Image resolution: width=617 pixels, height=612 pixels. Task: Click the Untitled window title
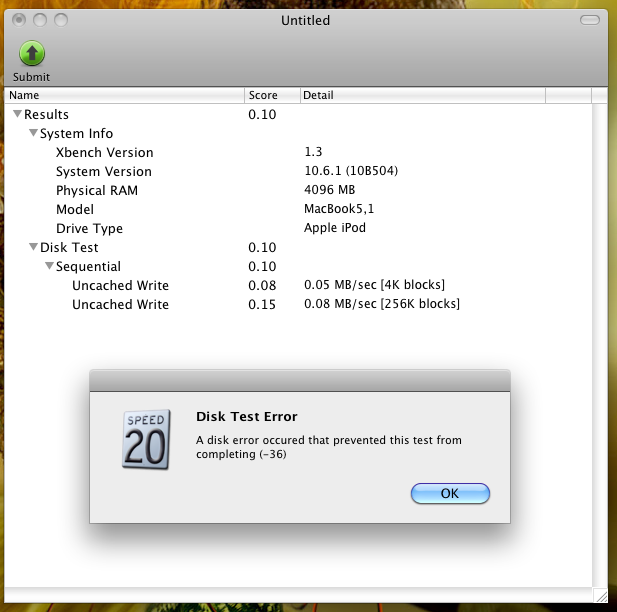[305, 20]
